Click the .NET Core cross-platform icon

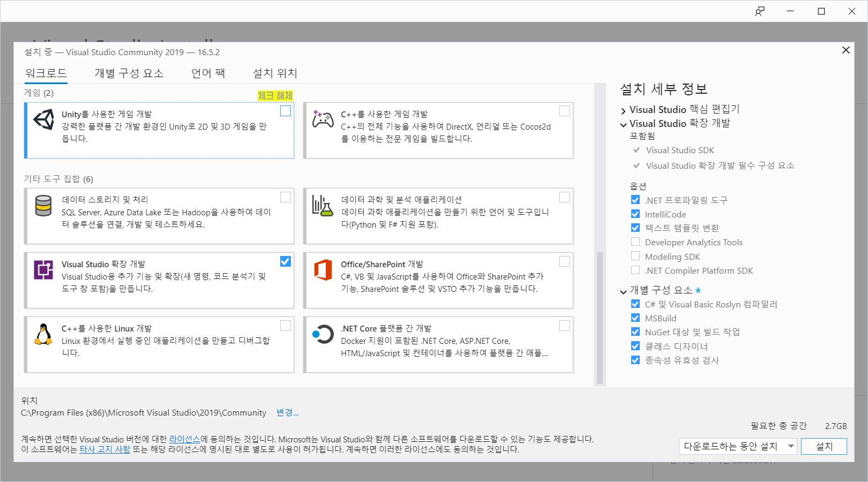323,334
